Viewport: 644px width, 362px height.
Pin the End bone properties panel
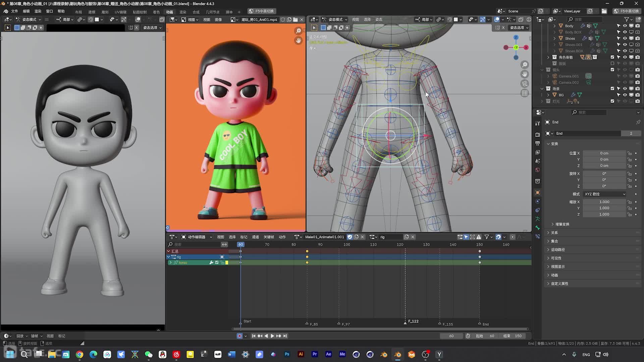pos(638,122)
